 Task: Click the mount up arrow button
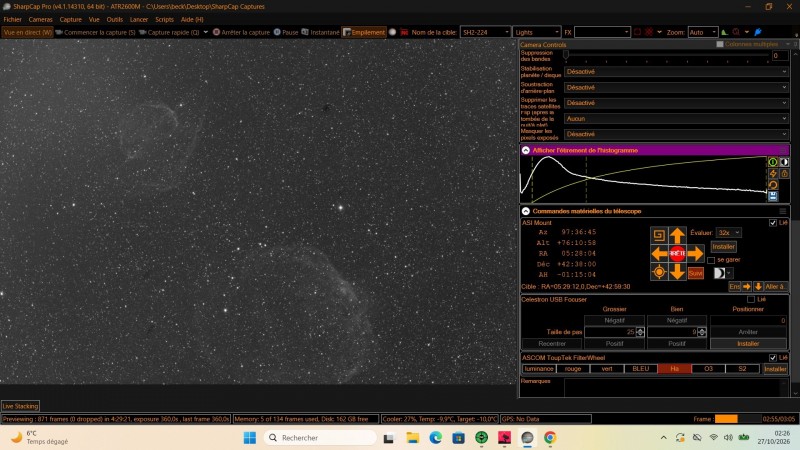coord(677,235)
